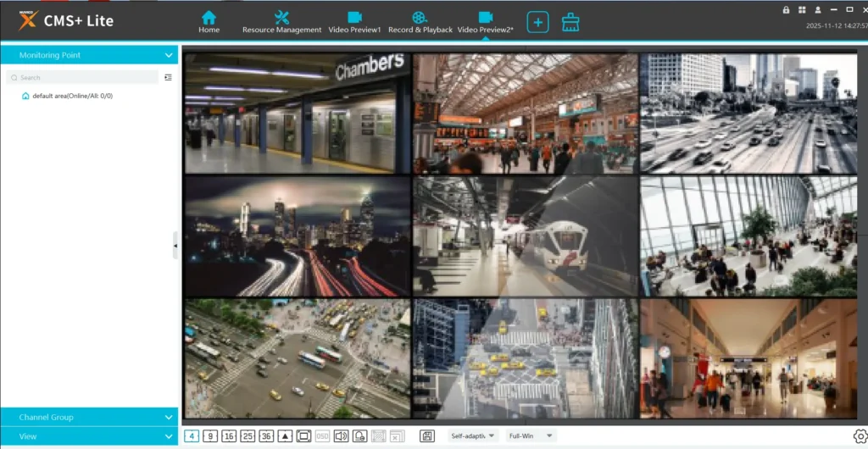Select the glass atrium lounge feed
This screenshot has height=449, width=868.
(x=748, y=236)
